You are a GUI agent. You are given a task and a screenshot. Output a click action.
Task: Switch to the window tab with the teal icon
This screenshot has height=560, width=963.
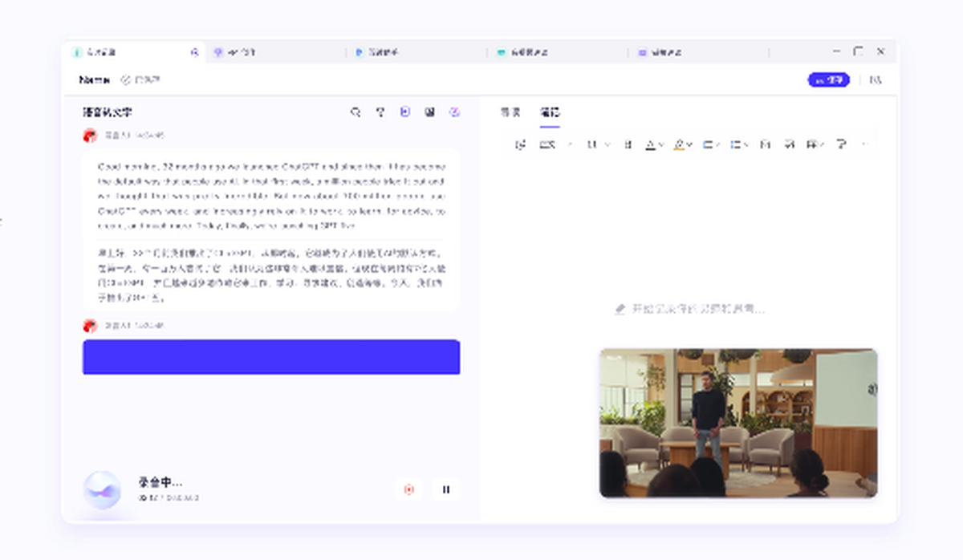pos(557,52)
